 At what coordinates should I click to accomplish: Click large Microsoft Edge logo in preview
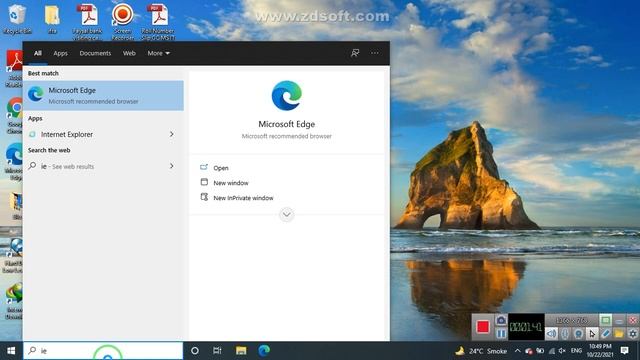287,96
